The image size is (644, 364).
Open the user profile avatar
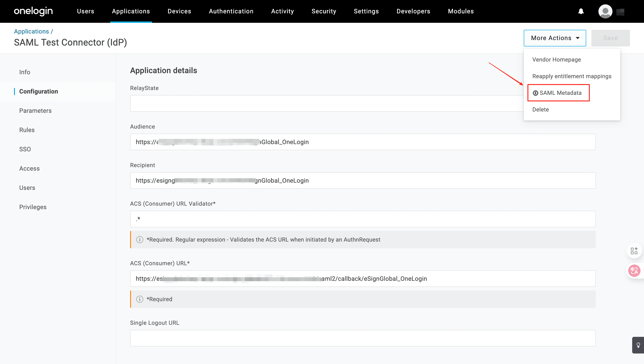pos(605,11)
